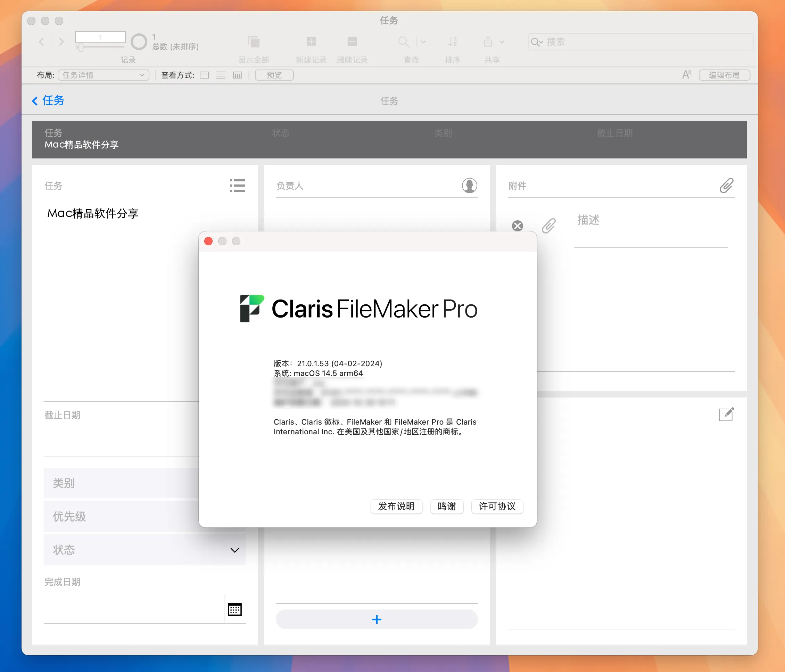
Task: Click the 编辑布局 button
Action: [x=724, y=75]
